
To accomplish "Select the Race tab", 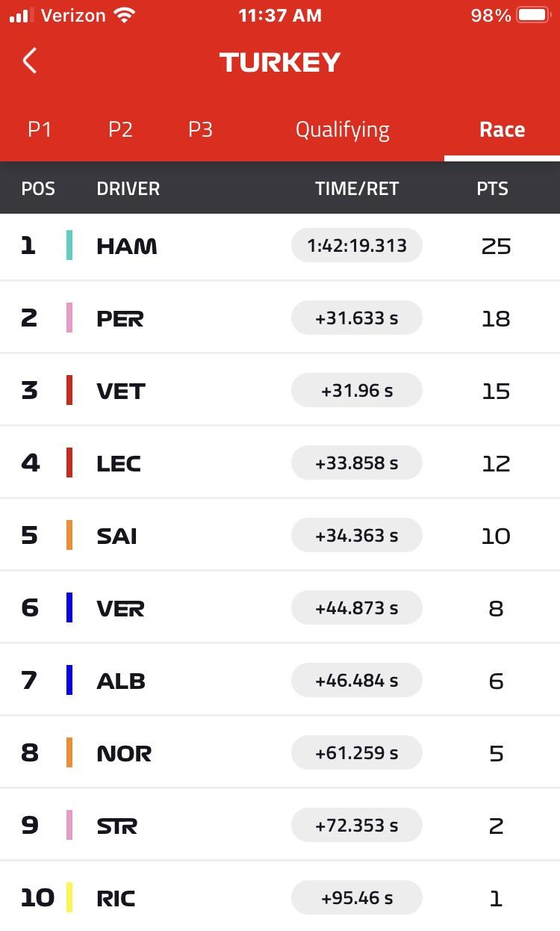I will pos(502,129).
